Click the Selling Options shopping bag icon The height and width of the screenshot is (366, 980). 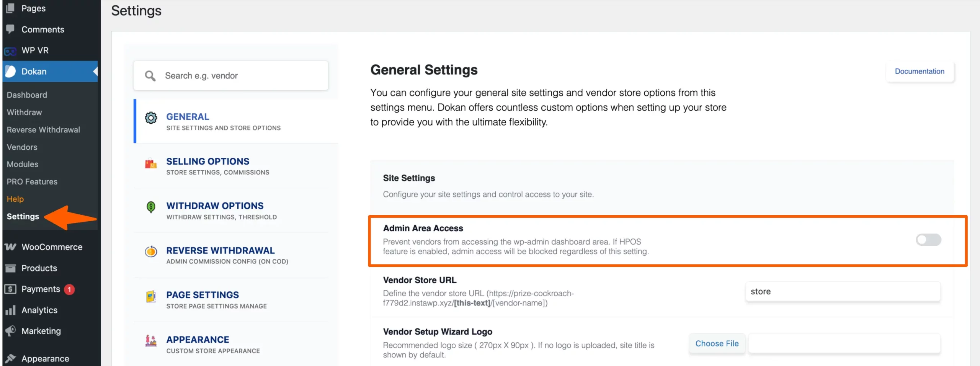coord(151,163)
